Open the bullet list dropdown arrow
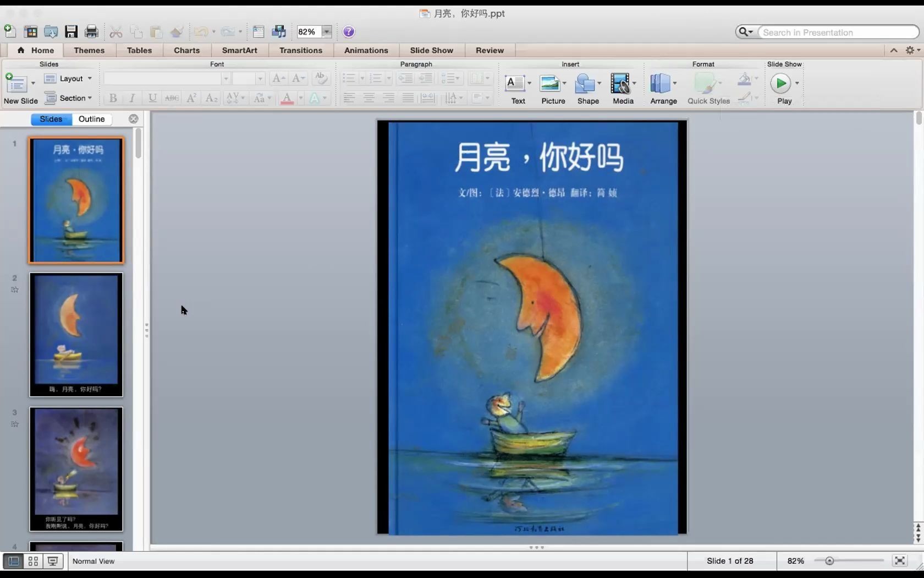 [362, 79]
